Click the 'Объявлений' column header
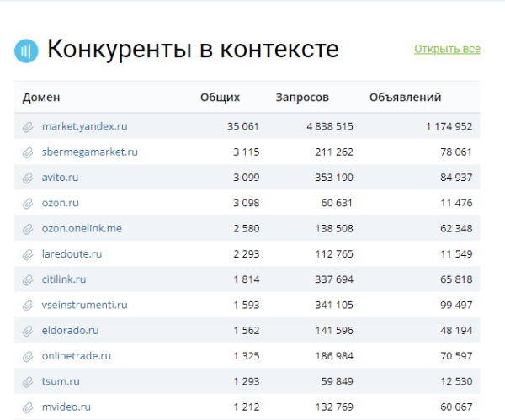The image size is (505, 420). tap(405, 98)
